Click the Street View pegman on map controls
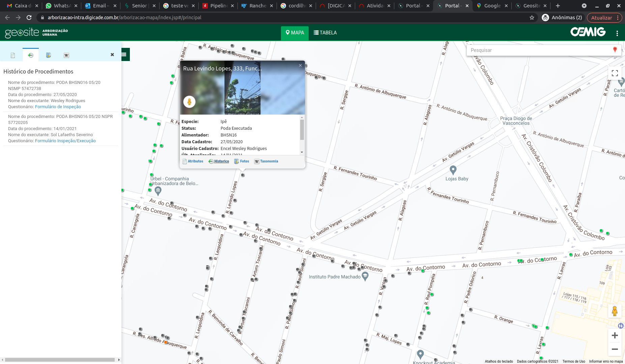Image resolution: width=625 pixels, height=364 pixels. [x=615, y=311]
